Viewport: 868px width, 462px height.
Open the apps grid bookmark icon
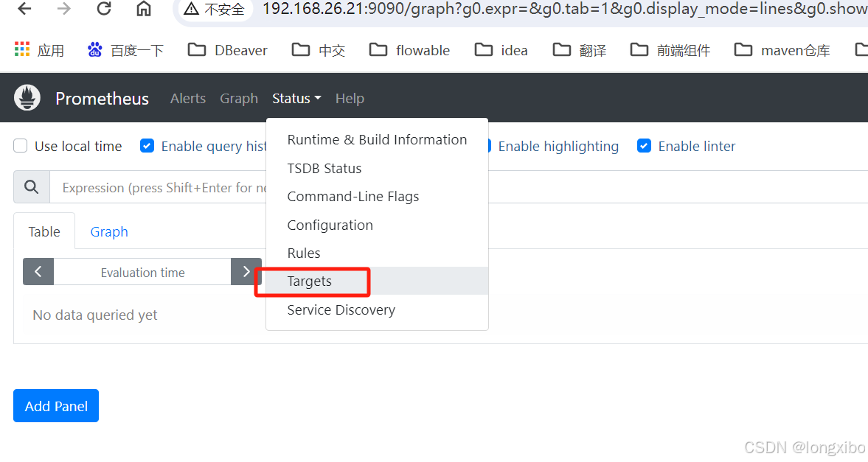(22, 50)
